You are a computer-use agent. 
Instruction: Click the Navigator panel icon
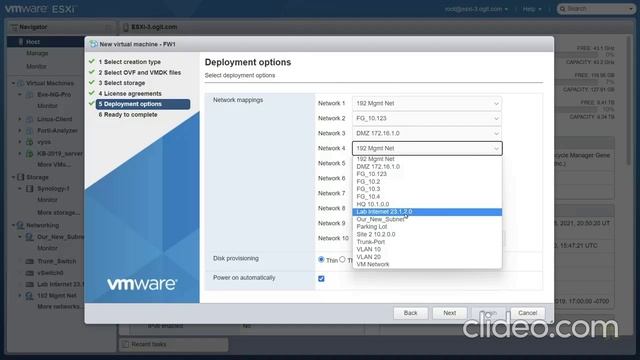point(14,27)
